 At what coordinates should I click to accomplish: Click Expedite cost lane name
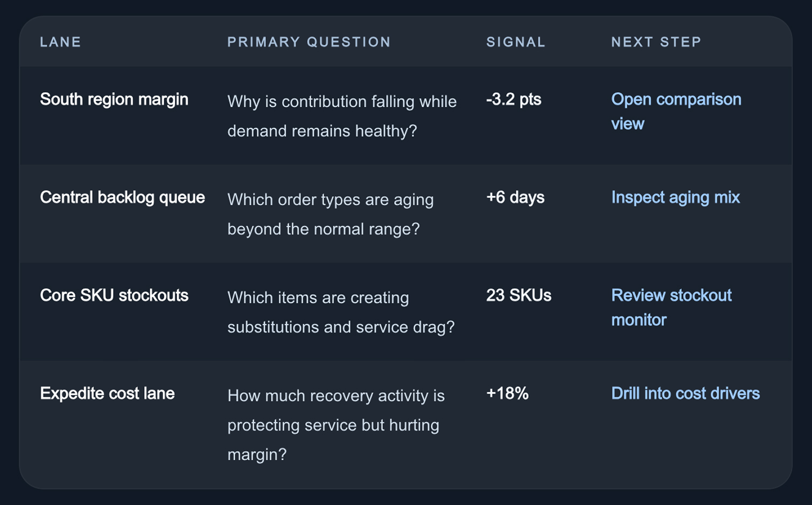point(107,393)
